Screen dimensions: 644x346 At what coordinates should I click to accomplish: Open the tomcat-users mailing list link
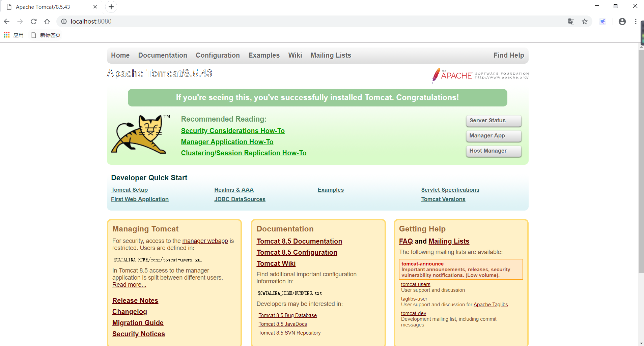point(416,284)
